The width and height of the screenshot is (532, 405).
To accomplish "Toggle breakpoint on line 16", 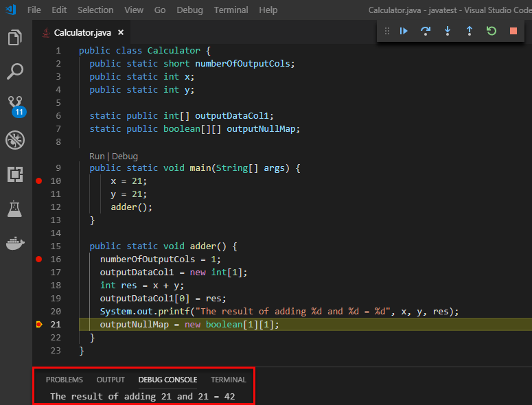I will (38, 259).
